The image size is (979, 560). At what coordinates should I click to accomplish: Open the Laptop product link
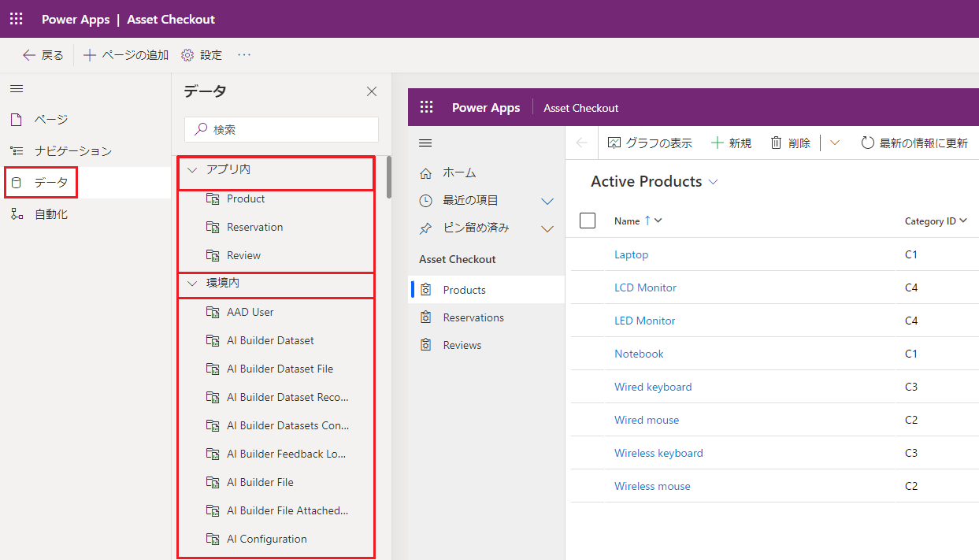point(631,254)
